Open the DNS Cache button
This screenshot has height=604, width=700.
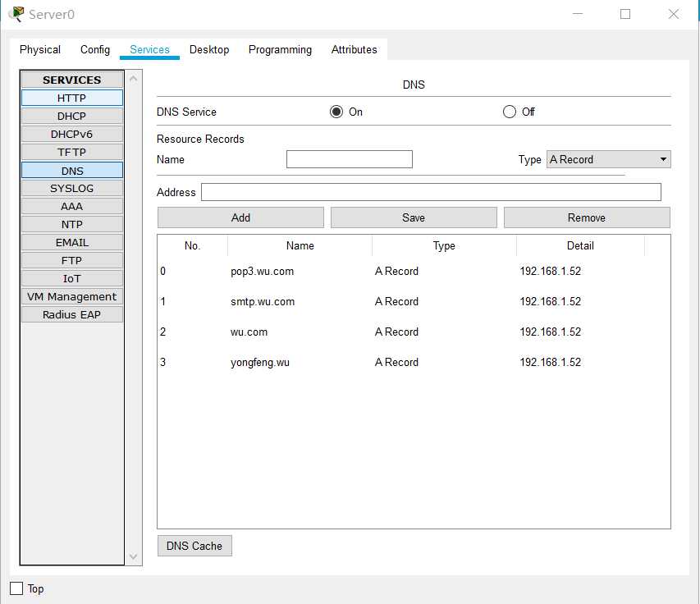point(194,546)
